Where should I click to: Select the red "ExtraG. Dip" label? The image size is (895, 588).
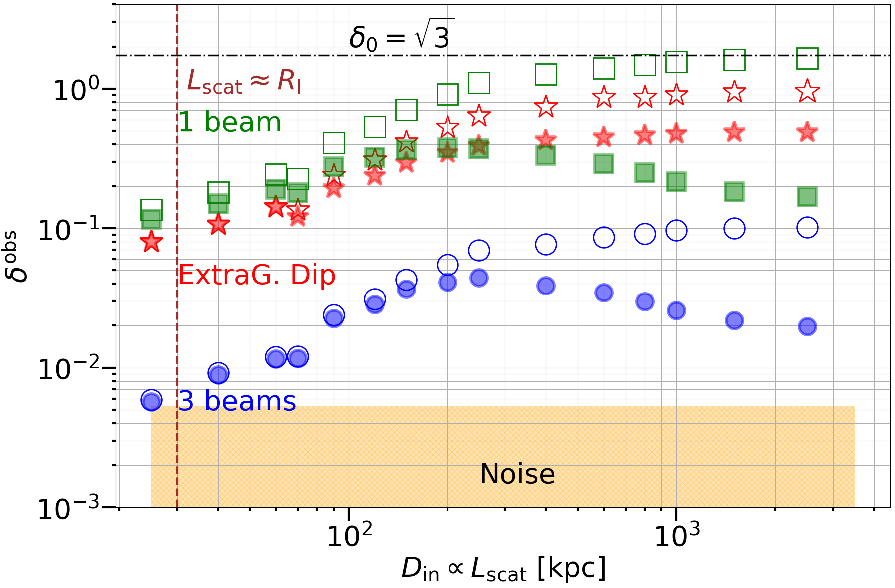point(257,275)
